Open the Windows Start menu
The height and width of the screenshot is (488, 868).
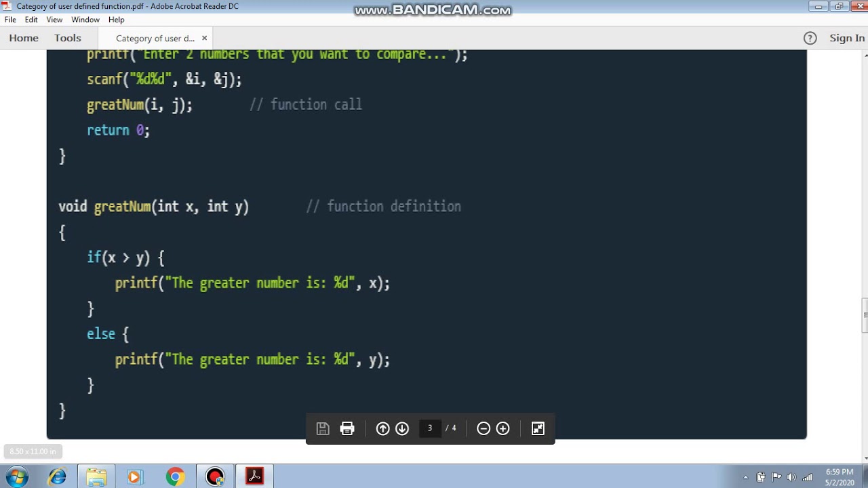[x=17, y=477]
